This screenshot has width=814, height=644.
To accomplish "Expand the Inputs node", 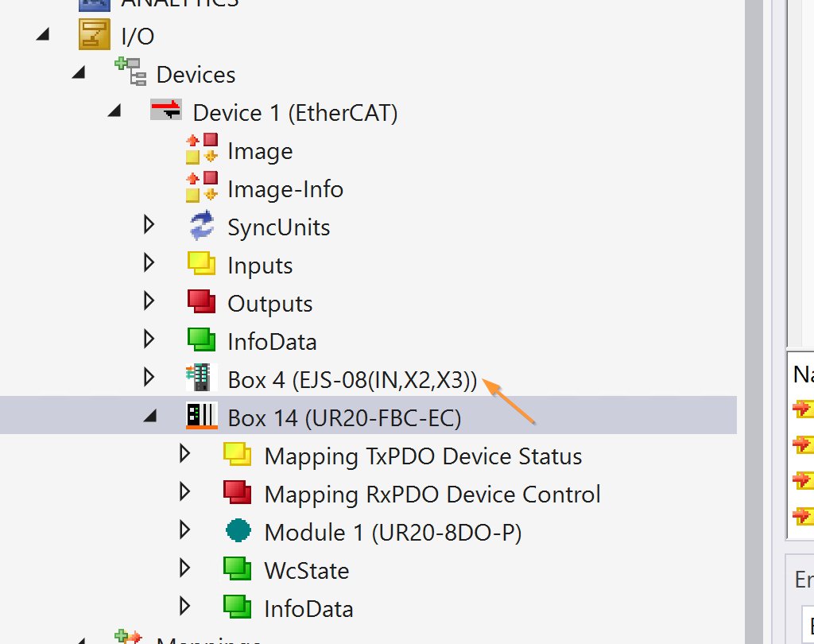I will (149, 264).
